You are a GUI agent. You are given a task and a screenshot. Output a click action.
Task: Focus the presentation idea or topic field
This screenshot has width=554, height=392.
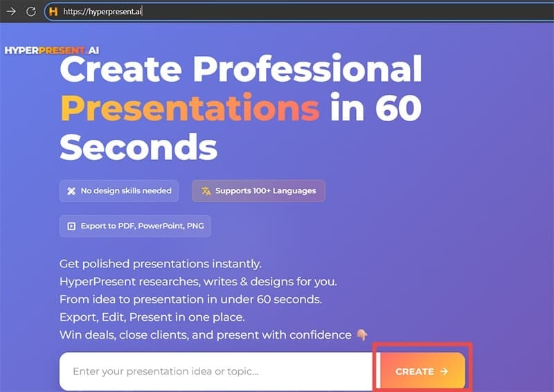[x=218, y=371]
